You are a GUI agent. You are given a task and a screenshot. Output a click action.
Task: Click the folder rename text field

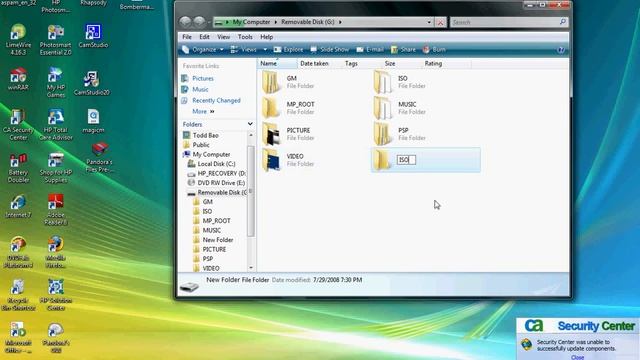[x=406, y=160]
